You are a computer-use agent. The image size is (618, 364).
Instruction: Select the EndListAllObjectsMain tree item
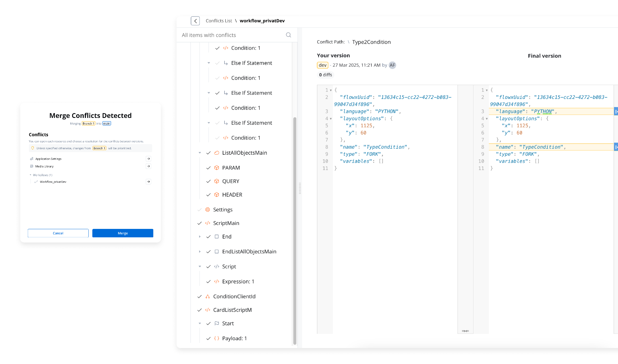249,252
